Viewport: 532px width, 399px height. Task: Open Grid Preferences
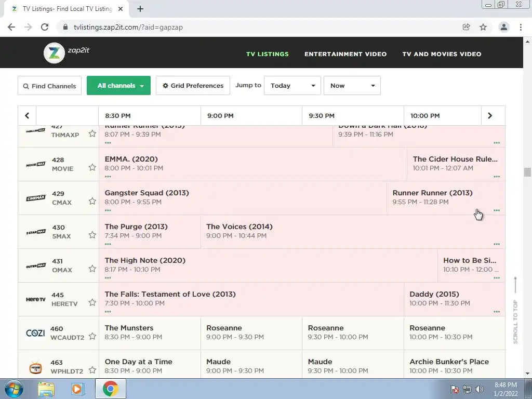[193, 86]
